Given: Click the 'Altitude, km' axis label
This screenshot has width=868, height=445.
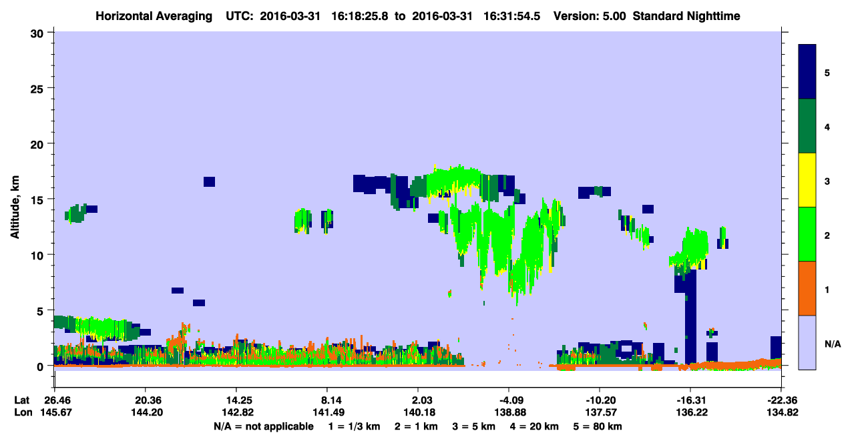Looking at the screenshot, I should 15,207.
